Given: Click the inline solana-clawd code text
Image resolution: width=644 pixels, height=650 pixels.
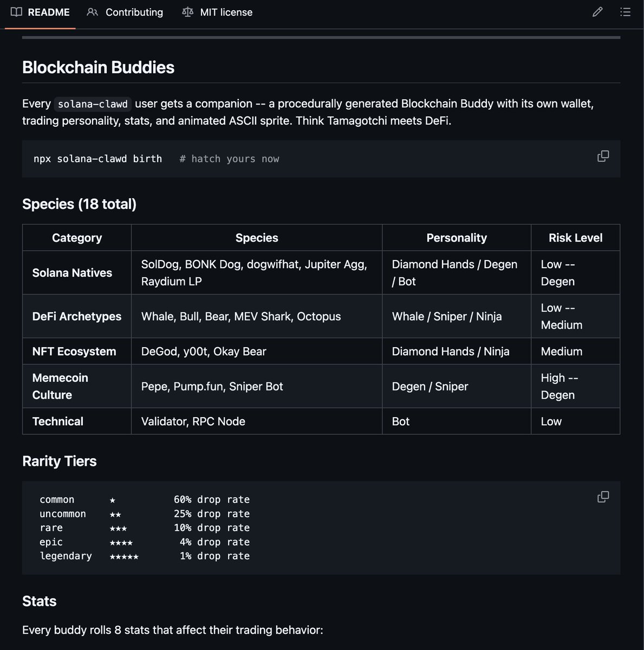Looking at the screenshot, I should coord(93,104).
